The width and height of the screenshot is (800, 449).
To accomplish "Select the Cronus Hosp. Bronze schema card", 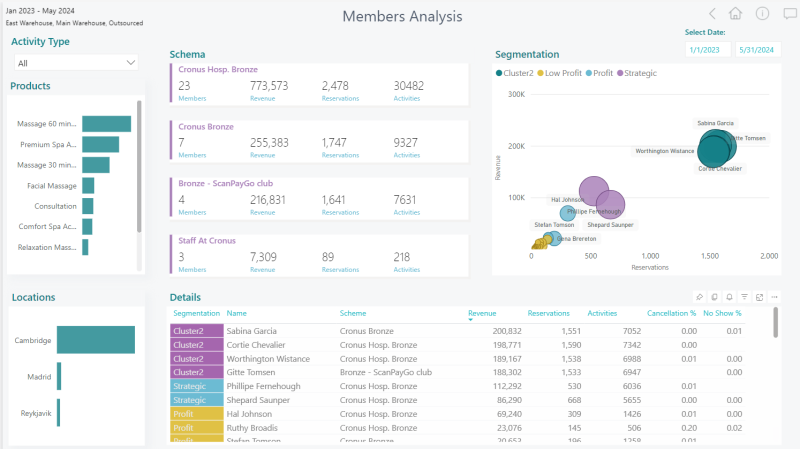I will (x=319, y=84).
